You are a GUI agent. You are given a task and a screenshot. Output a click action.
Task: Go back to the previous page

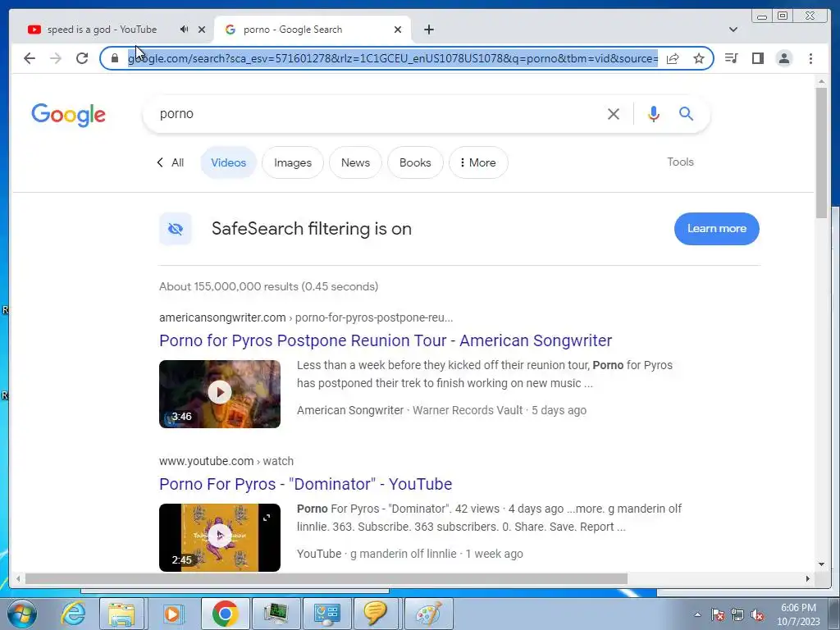pyautogui.click(x=30, y=58)
